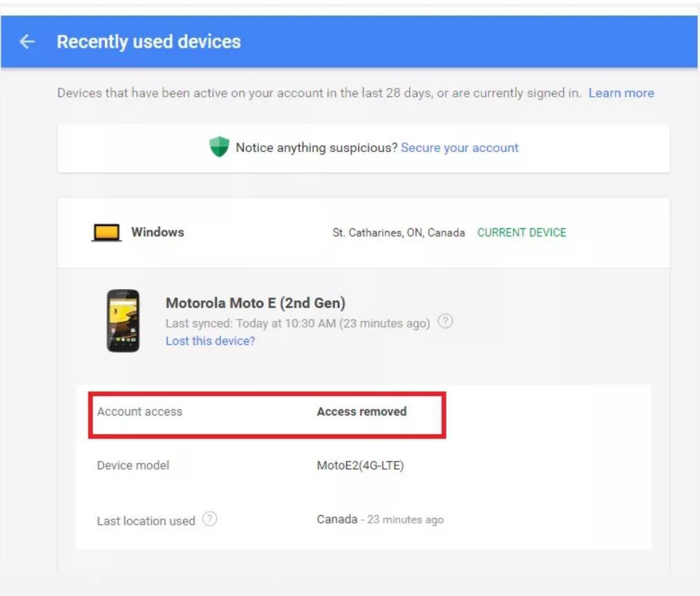Select the MotoE2(4G-LTE) model value
700x596 pixels.
click(x=360, y=465)
